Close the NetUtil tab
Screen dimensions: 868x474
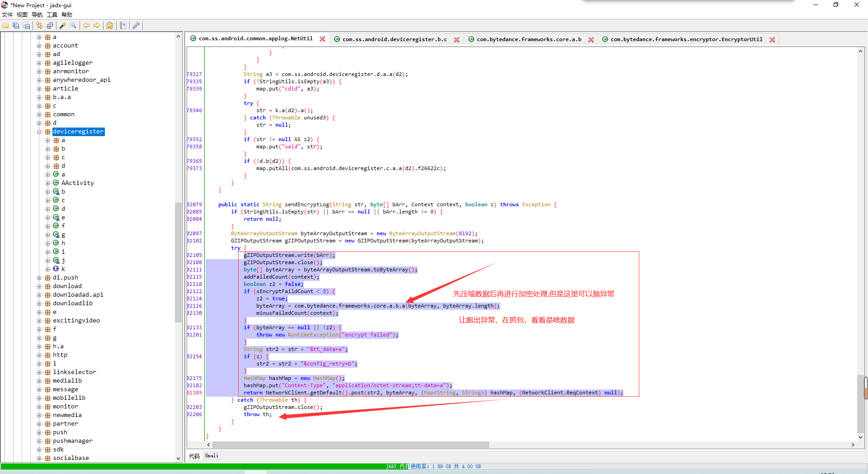(322, 39)
